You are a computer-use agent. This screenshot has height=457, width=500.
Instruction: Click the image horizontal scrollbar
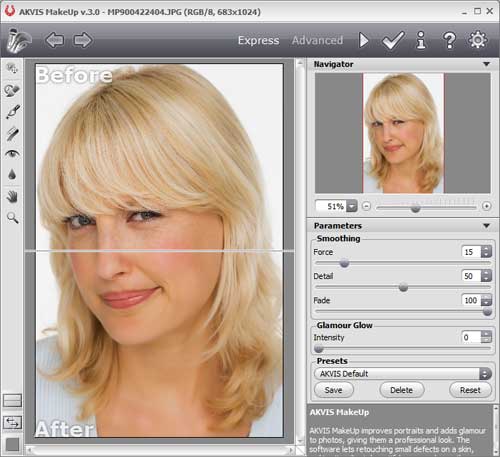pos(160,450)
